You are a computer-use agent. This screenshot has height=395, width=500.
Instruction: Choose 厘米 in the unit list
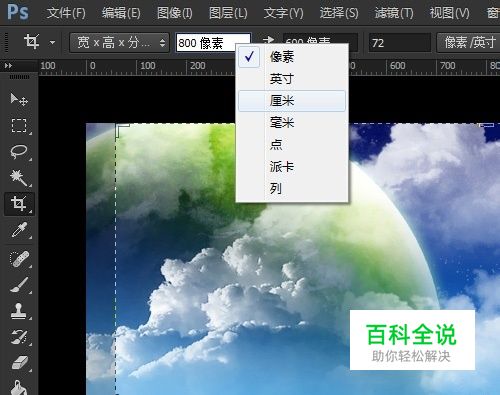(292, 100)
